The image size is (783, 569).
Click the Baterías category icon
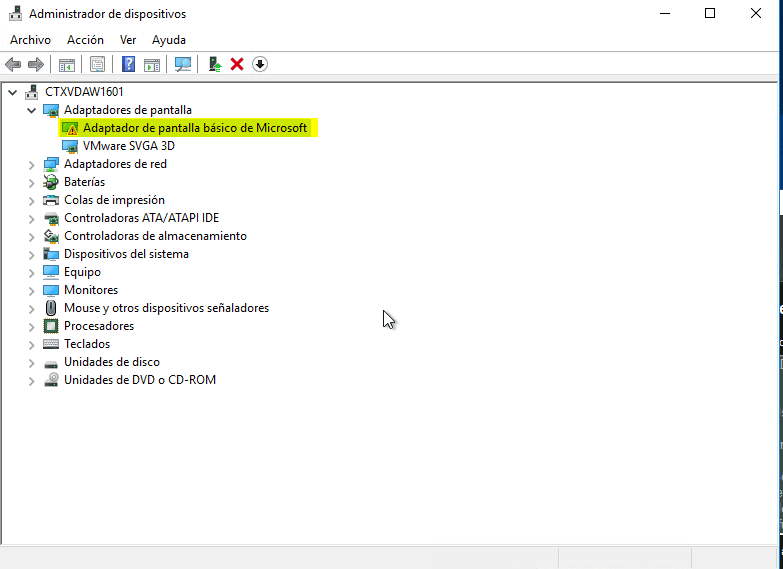[x=51, y=182]
